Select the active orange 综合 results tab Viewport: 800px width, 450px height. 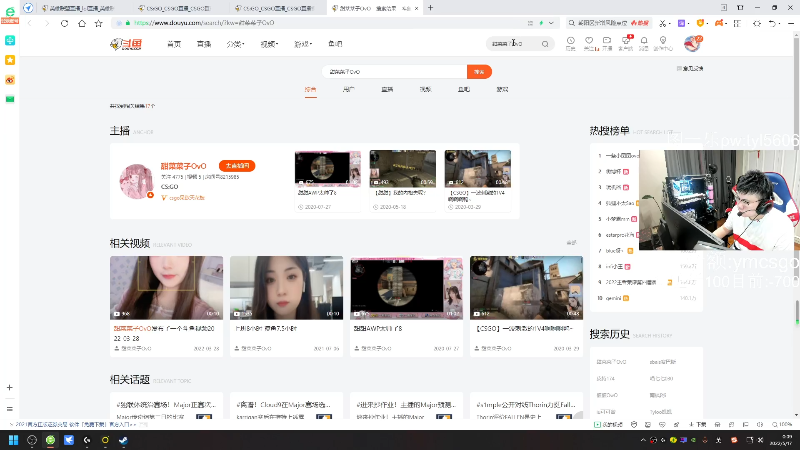[x=310, y=90]
